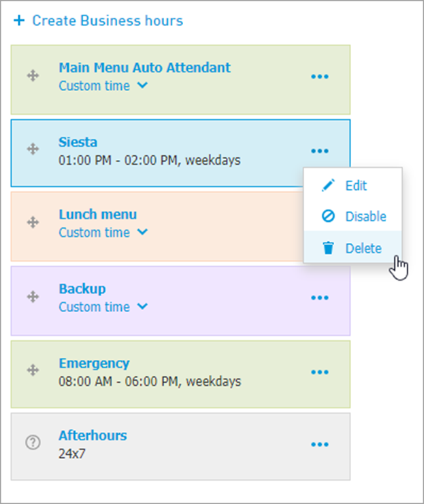Viewport: 424px width, 504px height.
Task: Choose Delete from the Siesta context menu
Action: click(x=353, y=248)
